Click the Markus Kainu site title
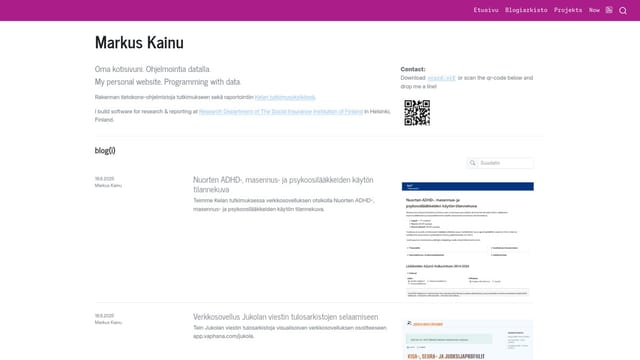This screenshot has width=640, height=360. click(139, 42)
